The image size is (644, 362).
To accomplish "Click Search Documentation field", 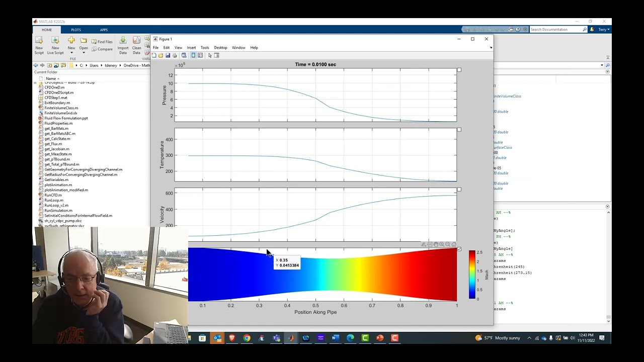I will tap(558, 30).
